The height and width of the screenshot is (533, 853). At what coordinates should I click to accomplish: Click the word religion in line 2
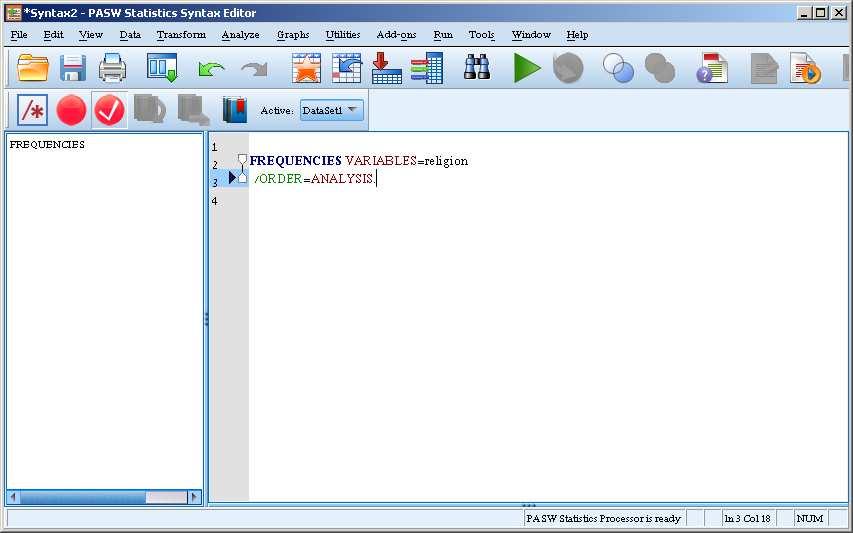coord(446,161)
